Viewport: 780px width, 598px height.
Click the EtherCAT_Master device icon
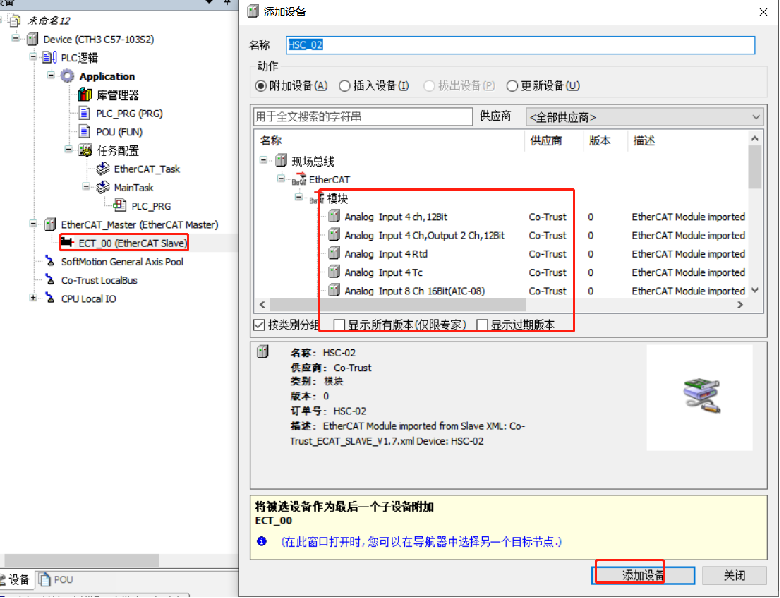(50, 224)
